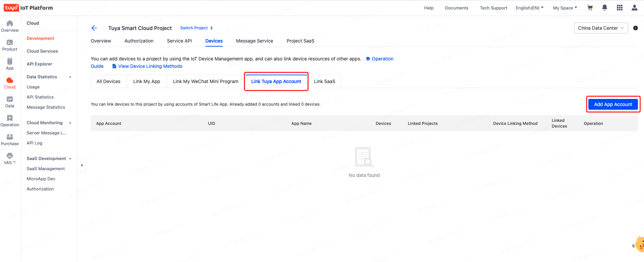Open Usage under Data Statistics

[x=33, y=87]
